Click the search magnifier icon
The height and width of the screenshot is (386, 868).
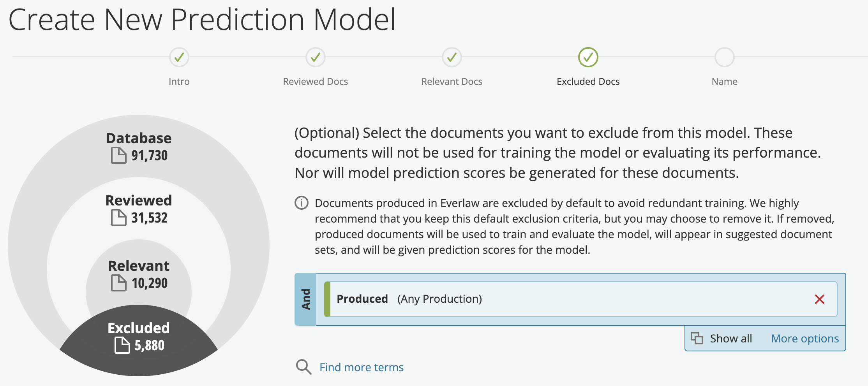pos(303,367)
